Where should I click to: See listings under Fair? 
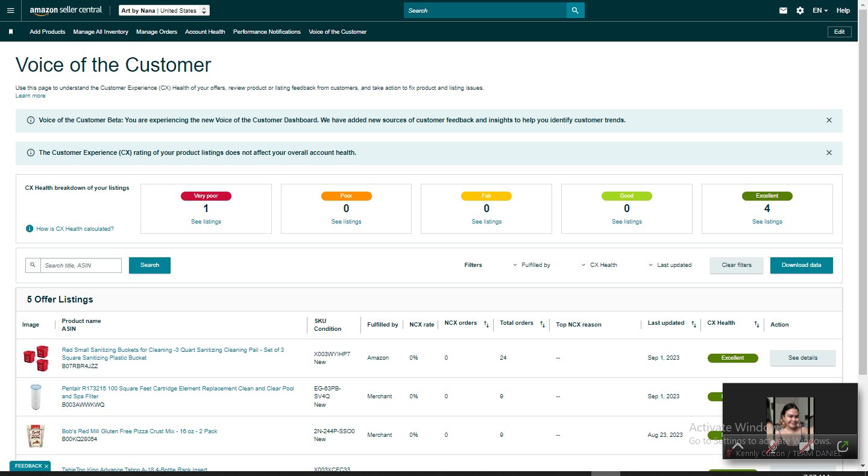[x=486, y=222]
